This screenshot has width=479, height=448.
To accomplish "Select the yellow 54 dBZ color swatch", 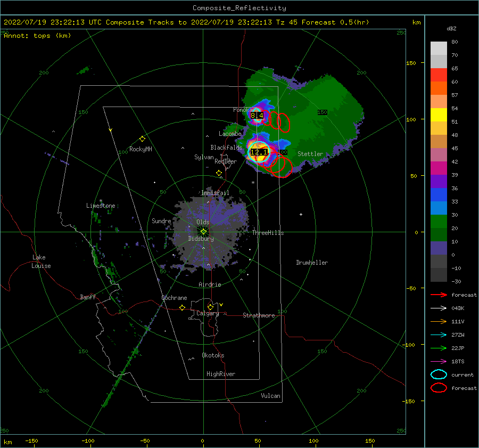I will 439,115.
